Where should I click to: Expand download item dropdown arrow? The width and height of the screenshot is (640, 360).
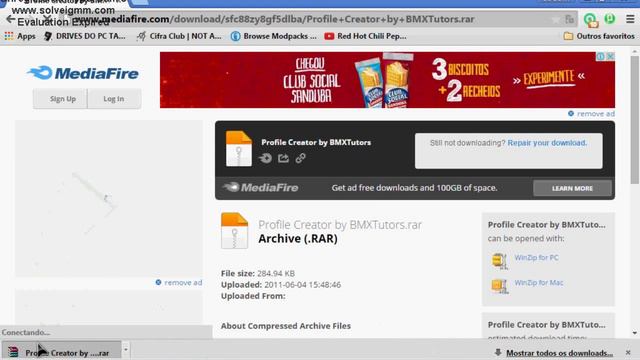click(x=126, y=349)
